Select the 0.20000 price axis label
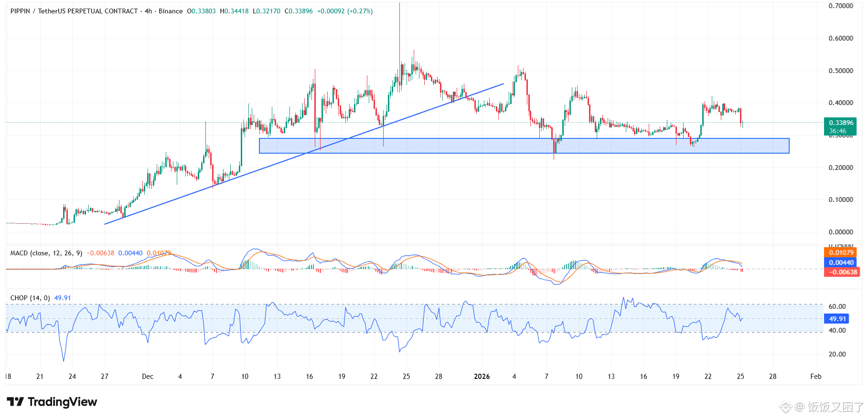 pos(841,168)
